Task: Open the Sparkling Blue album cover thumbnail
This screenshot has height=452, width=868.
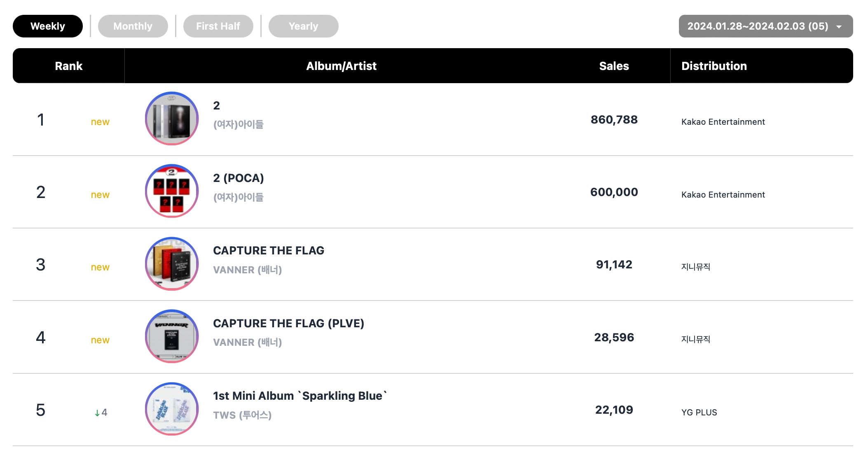Action: click(172, 409)
